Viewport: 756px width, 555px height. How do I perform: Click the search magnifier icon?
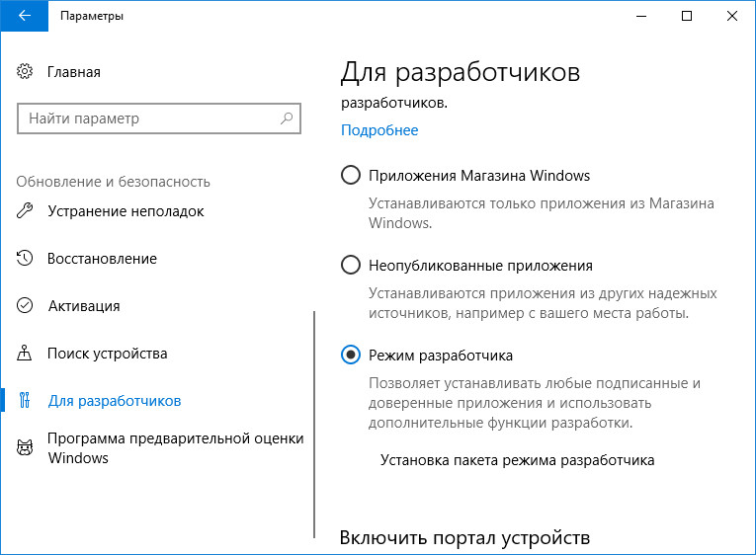pyautogui.click(x=287, y=119)
